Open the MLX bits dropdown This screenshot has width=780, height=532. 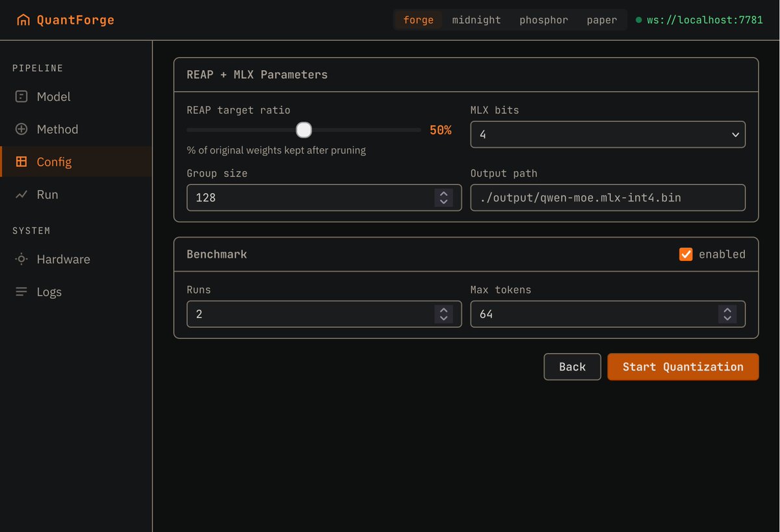[x=608, y=134]
